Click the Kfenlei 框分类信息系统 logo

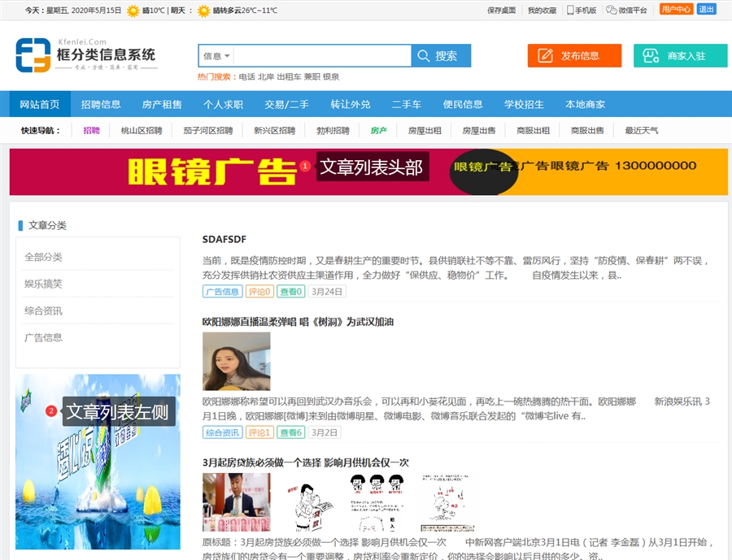tap(85, 55)
